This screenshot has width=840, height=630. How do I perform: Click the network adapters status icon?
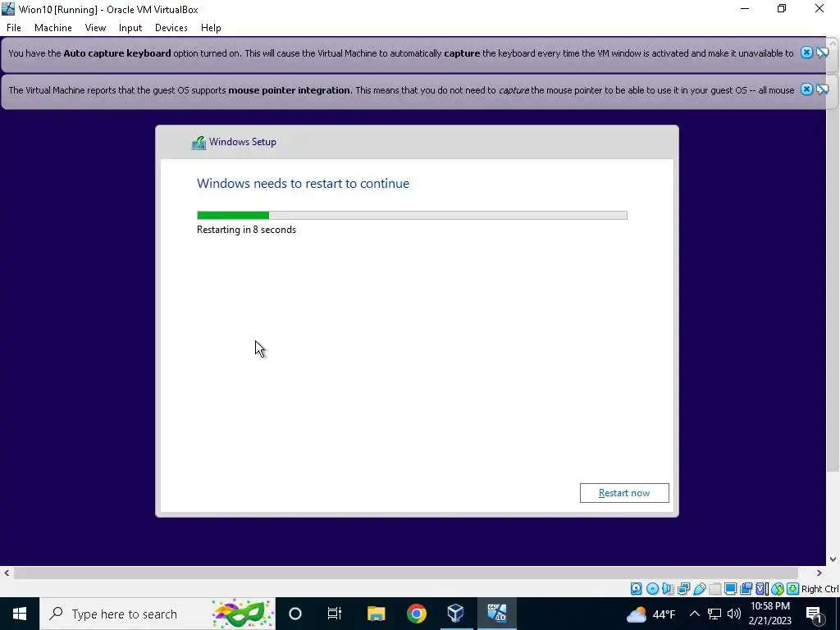coord(683,589)
